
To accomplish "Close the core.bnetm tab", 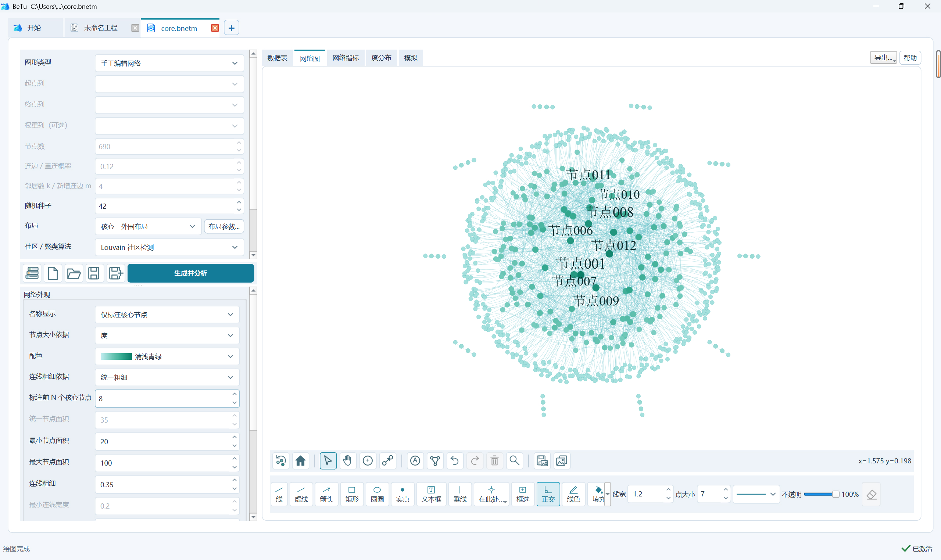I will (215, 28).
